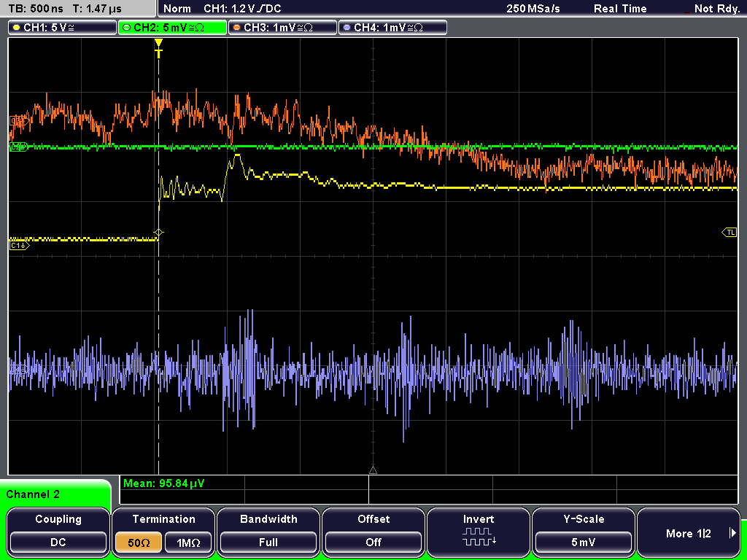The image size is (747, 560).
Task: Toggle the Offset Off button
Action: (x=373, y=532)
